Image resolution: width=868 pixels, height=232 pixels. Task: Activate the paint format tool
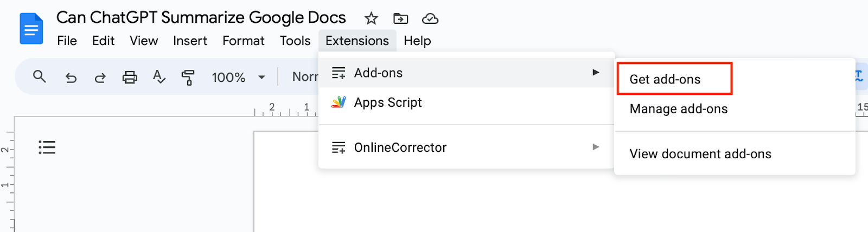coord(188,78)
